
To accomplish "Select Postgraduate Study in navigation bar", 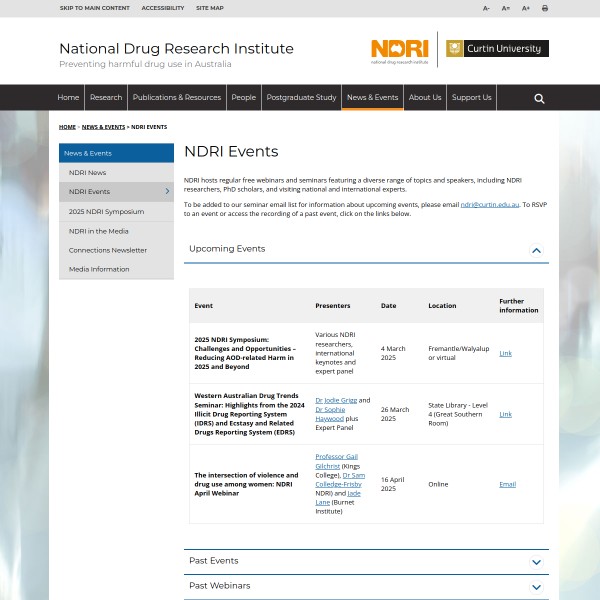I will click(301, 98).
